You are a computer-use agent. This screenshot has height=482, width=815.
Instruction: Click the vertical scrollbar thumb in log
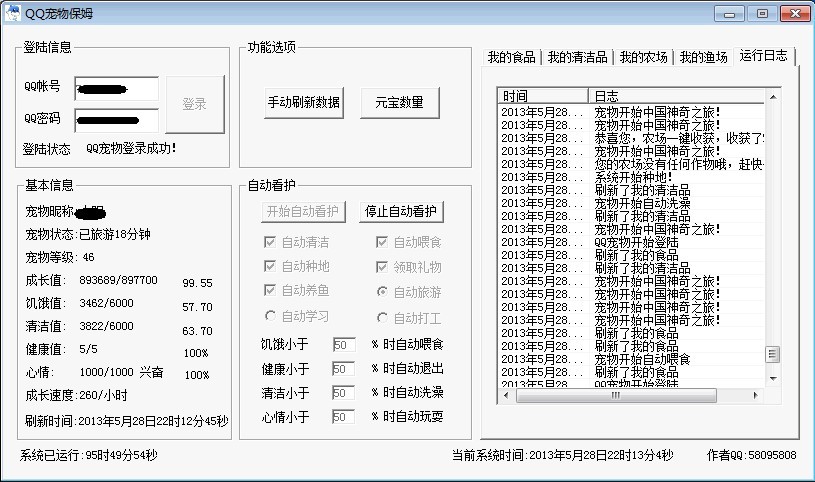tap(773, 354)
